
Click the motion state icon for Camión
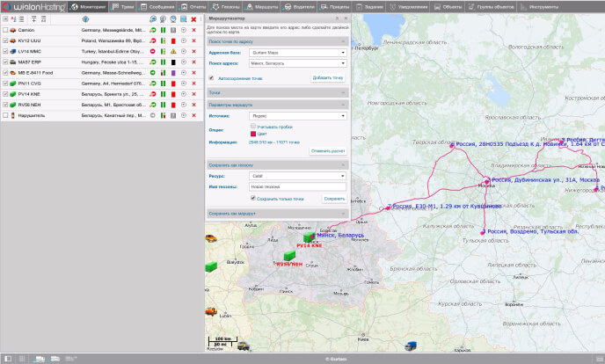[x=153, y=30]
